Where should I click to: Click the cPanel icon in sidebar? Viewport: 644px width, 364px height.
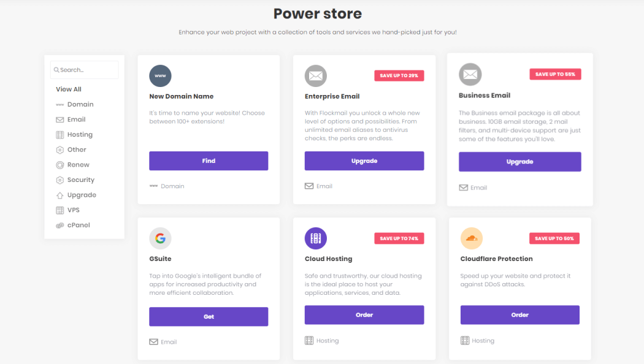[x=60, y=226]
